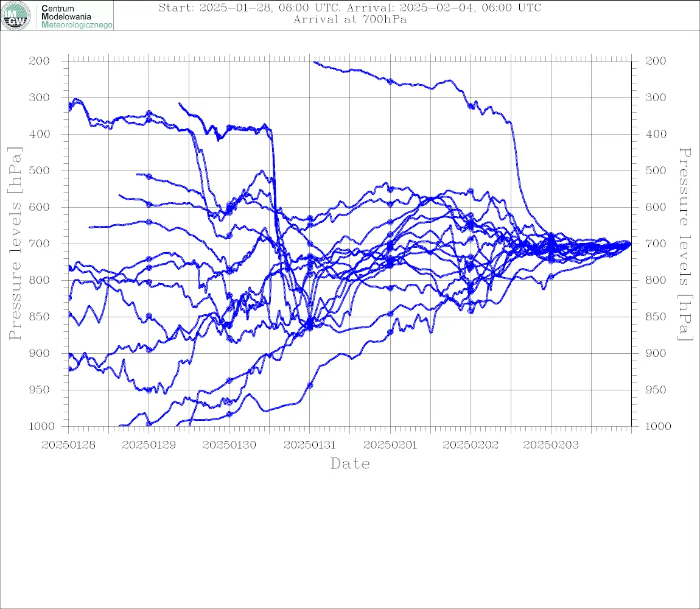Click the right 1000 pressure label
Screen dimensions: 700x609
658,426
